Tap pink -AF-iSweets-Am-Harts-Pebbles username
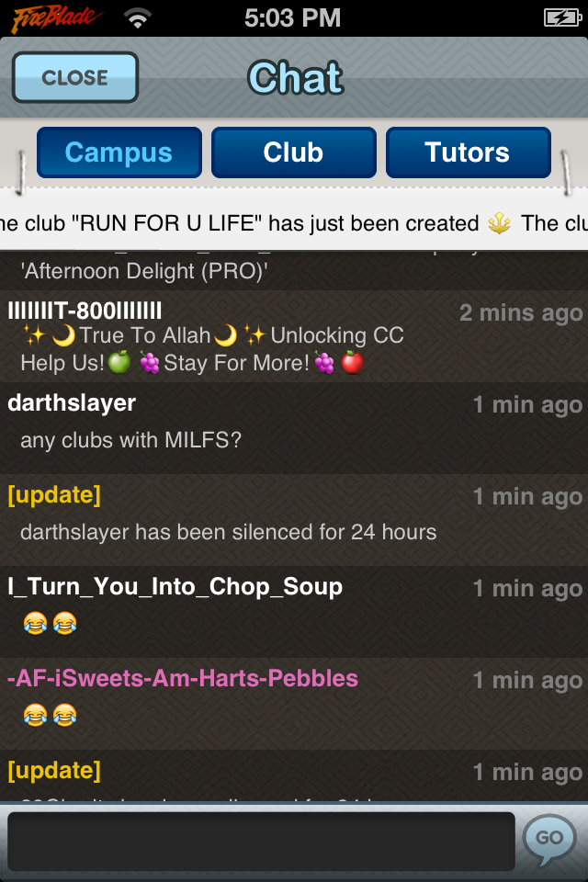The width and height of the screenshot is (588, 882). click(x=183, y=678)
